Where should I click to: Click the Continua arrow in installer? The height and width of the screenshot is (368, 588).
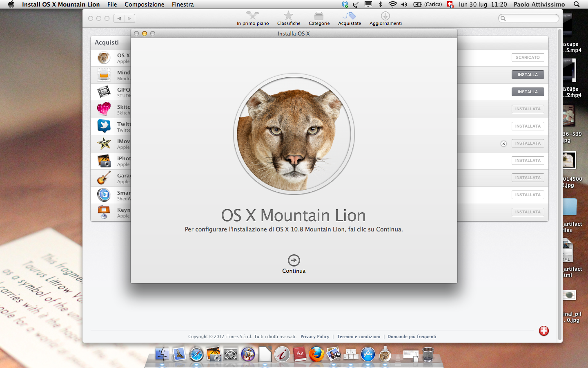tap(294, 260)
